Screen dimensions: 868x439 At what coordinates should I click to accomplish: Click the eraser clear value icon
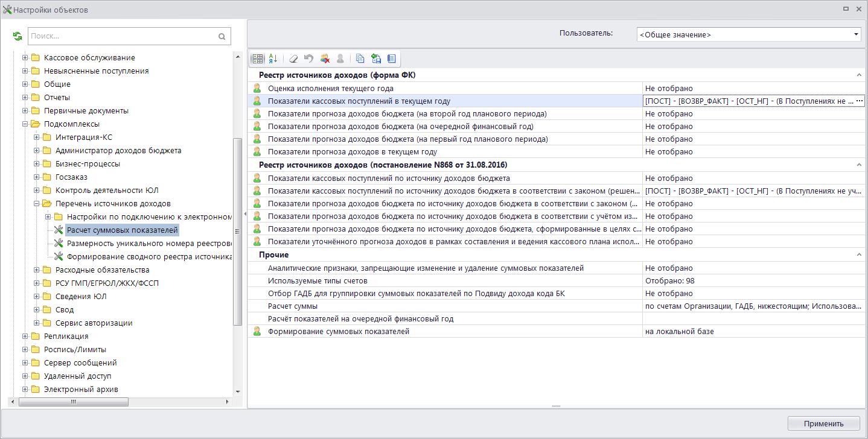[293, 58]
